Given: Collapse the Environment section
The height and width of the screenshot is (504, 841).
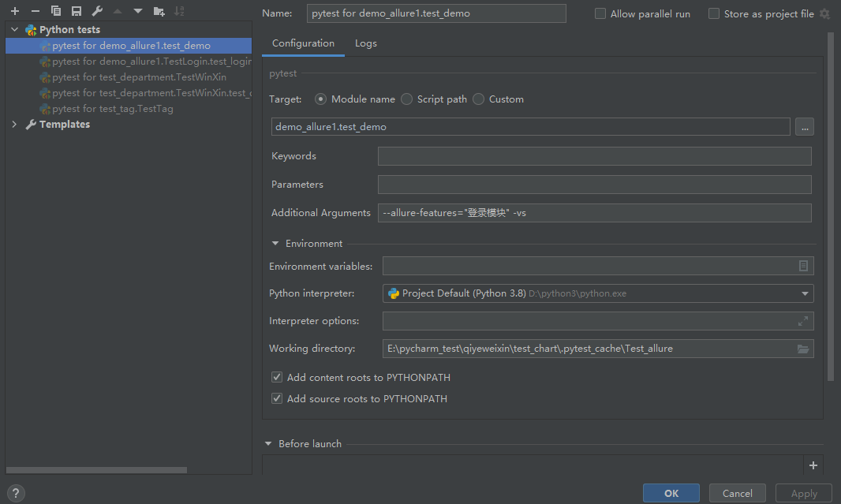Looking at the screenshot, I should (275, 244).
